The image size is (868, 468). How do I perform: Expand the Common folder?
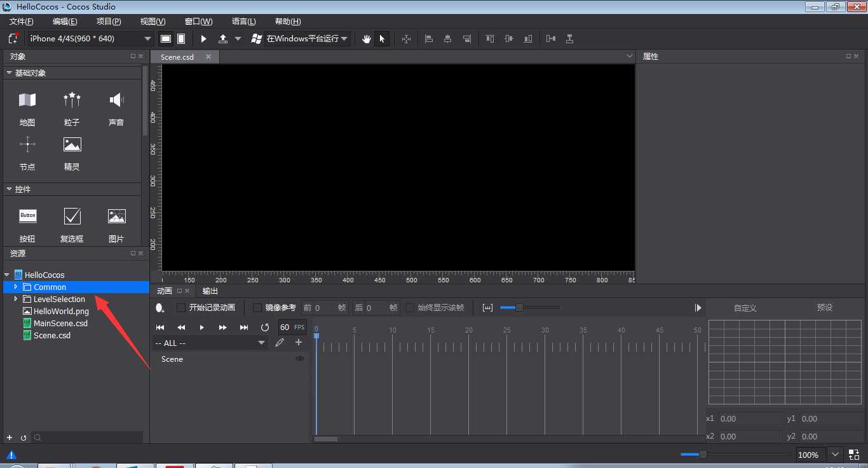[x=16, y=287]
